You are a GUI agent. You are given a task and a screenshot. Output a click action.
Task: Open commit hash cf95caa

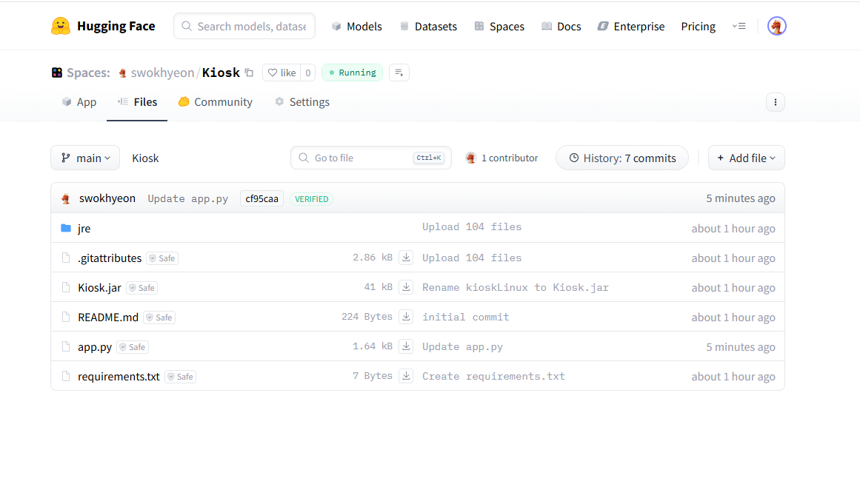tap(261, 199)
